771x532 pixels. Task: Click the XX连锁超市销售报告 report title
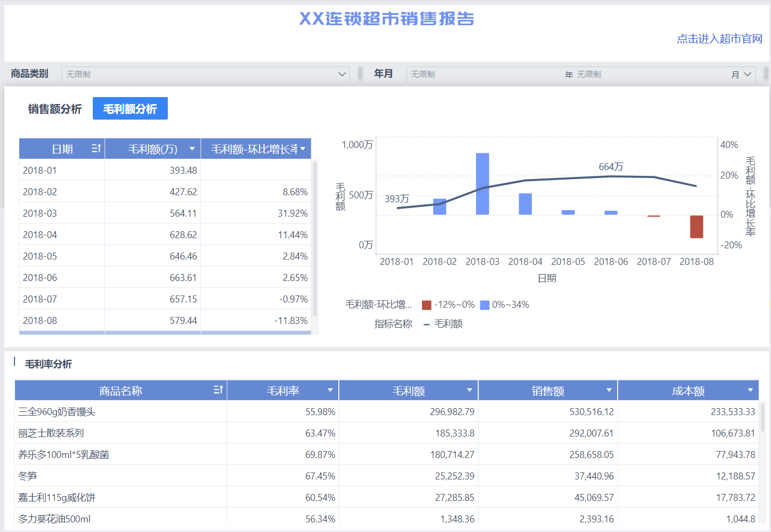387,19
